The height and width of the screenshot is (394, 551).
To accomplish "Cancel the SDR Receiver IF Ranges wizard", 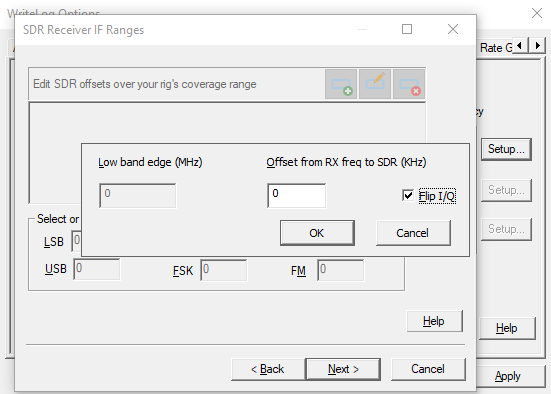I will point(428,369).
